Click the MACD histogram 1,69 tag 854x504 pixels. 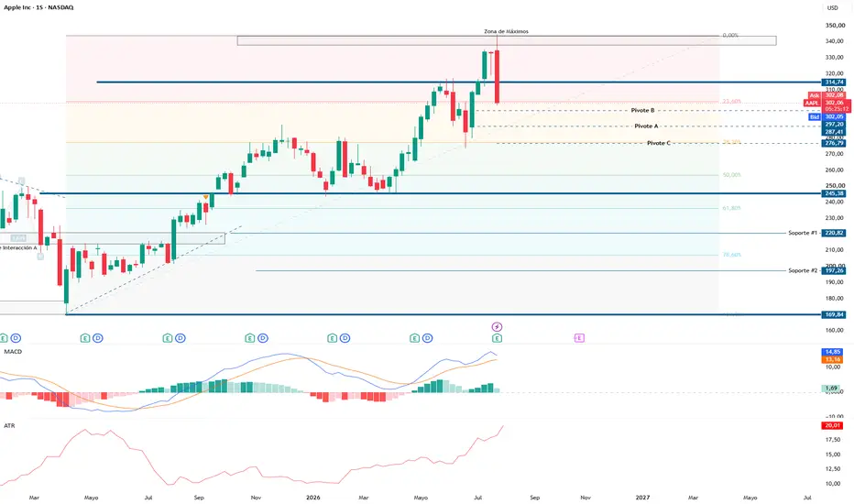pos(831,389)
